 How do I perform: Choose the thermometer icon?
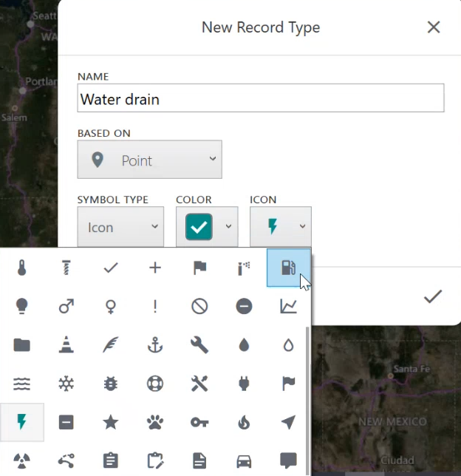click(x=22, y=268)
